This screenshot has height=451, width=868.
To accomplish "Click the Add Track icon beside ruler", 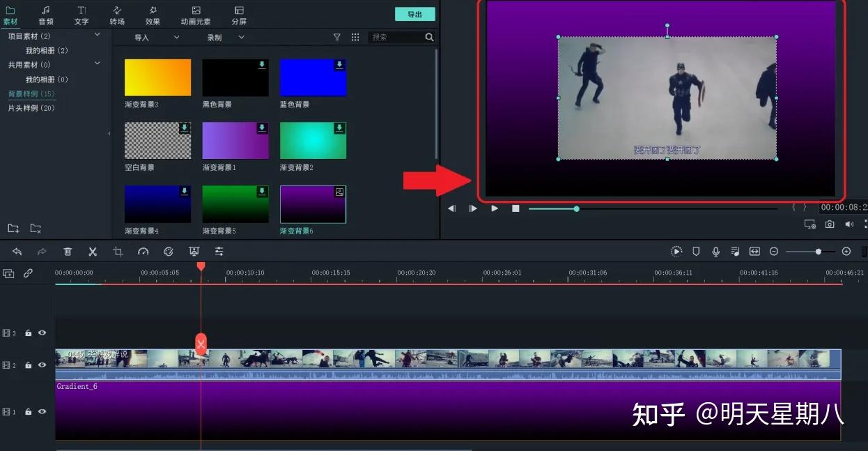I will (x=8, y=273).
